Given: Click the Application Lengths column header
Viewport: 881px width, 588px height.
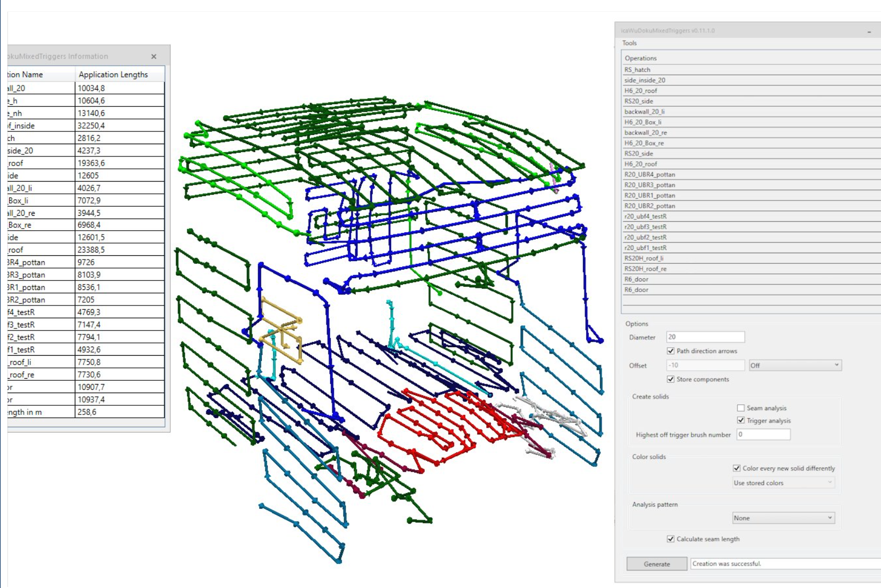Looking at the screenshot, I should tap(113, 75).
